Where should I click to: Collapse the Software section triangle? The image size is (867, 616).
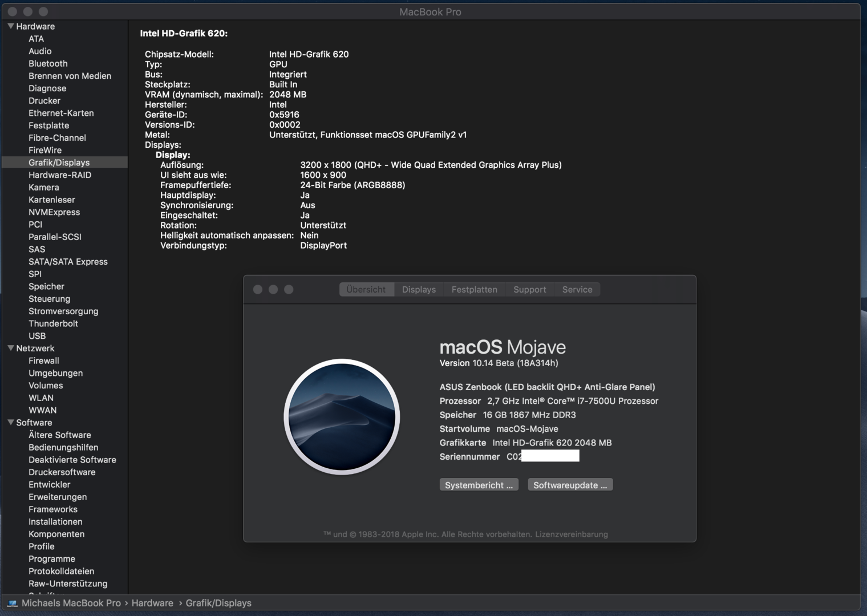(x=10, y=423)
